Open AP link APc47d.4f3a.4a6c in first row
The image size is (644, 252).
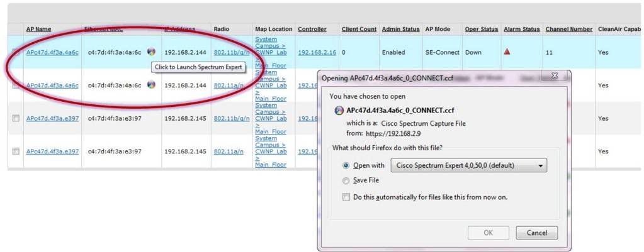pyautogui.click(x=52, y=52)
